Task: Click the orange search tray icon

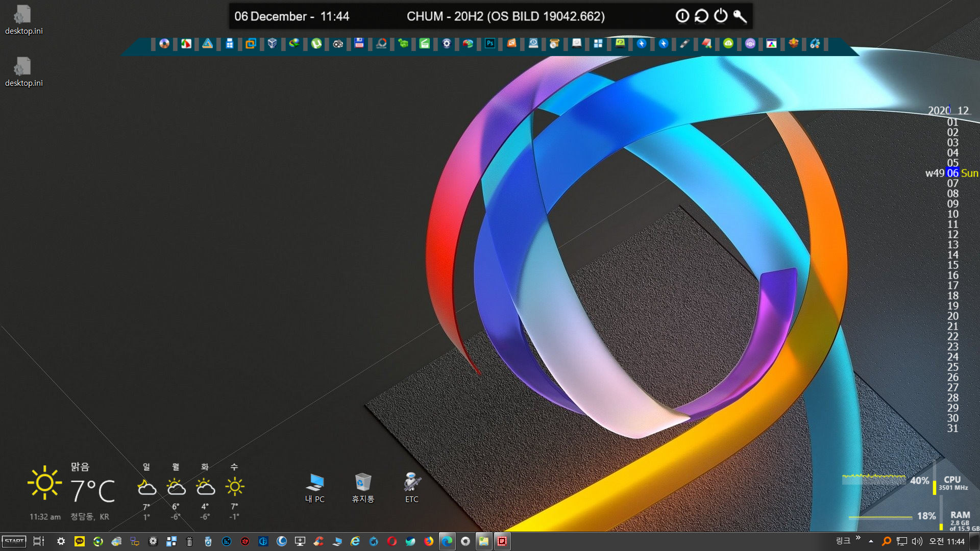Action: click(x=887, y=541)
